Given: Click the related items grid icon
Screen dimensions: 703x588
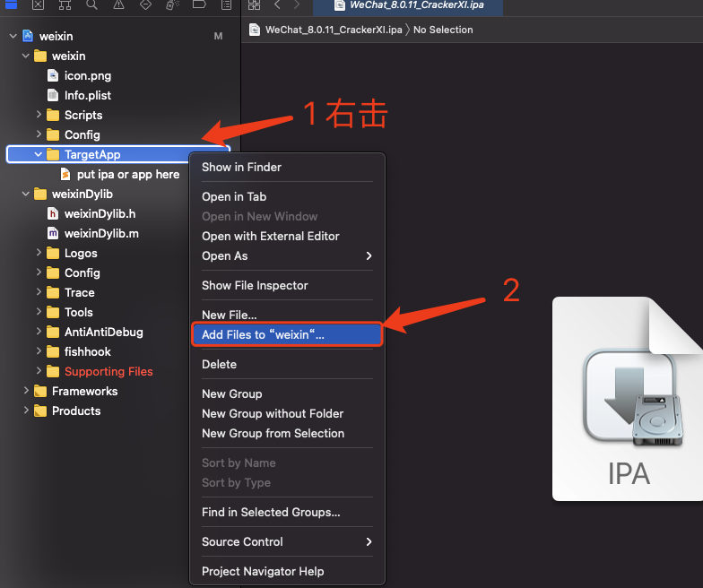Looking at the screenshot, I should [255, 4].
